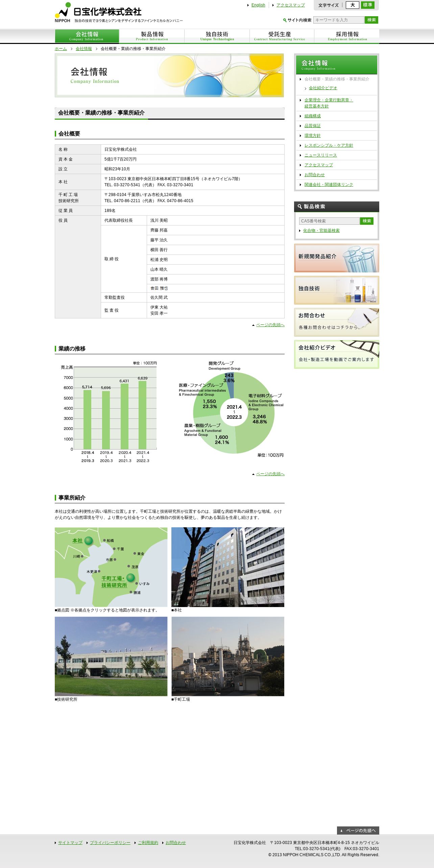Click the 会社概要・業績の推移・事業所紹介 sidebar item
434x868 pixels.
(x=337, y=79)
